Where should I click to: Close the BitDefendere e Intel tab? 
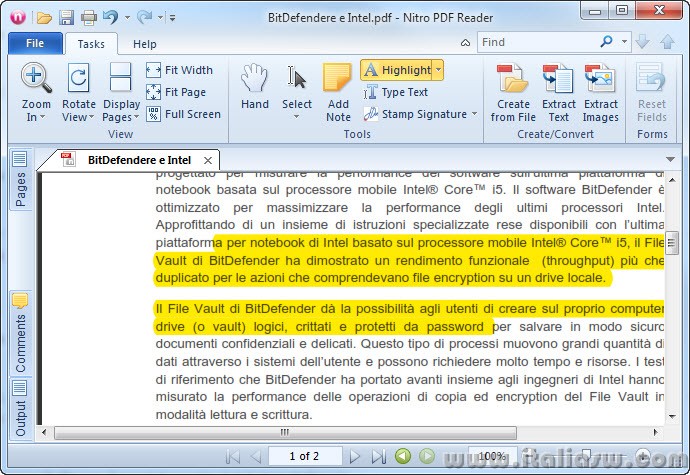[x=208, y=160]
